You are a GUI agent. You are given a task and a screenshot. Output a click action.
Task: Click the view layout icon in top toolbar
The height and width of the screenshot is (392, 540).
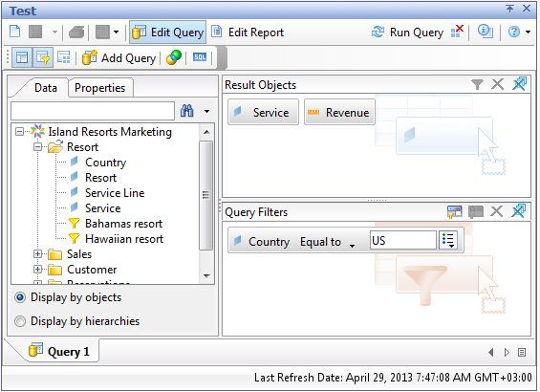tap(102, 33)
